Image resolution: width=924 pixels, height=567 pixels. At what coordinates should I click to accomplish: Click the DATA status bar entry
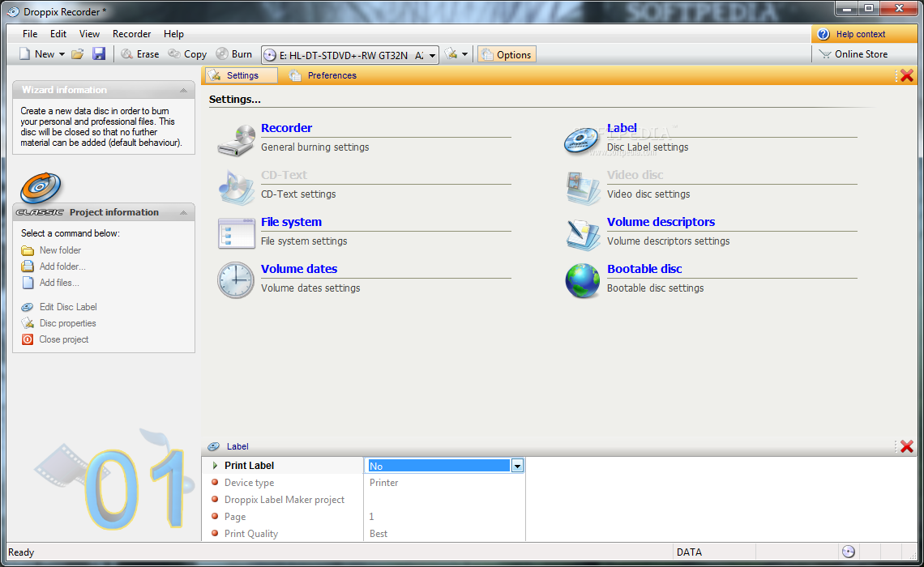[689, 552]
